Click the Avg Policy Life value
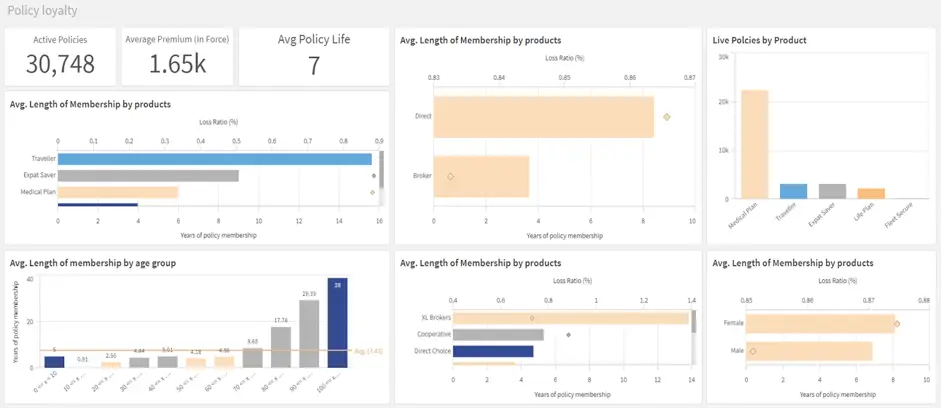The height and width of the screenshot is (408, 941). [x=313, y=66]
